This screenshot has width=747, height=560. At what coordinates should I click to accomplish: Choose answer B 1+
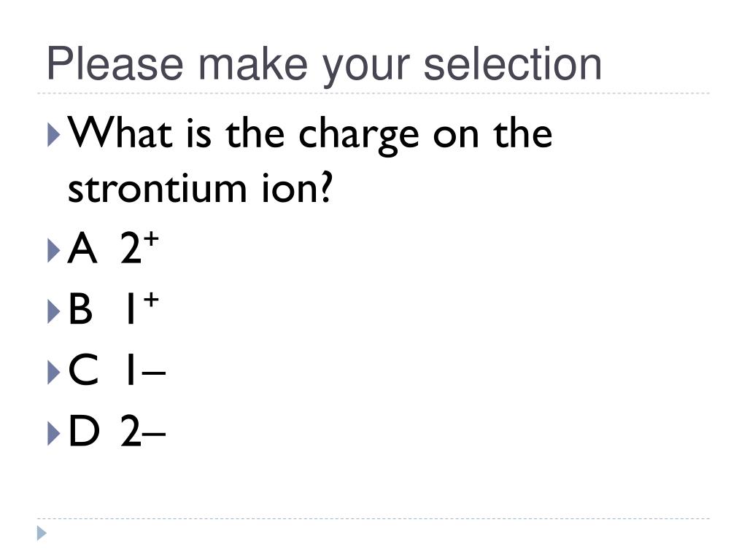pos(113,308)
